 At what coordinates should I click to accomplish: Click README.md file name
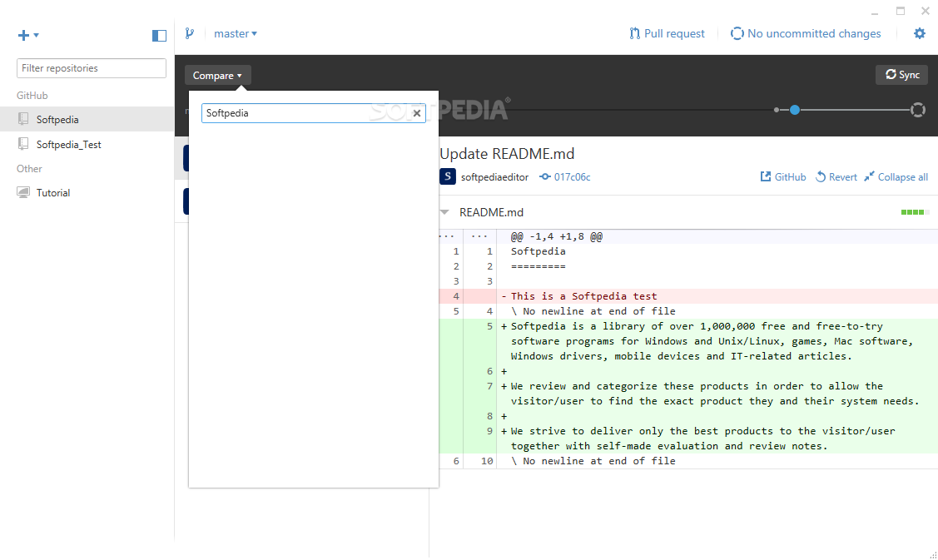(491, 212)
